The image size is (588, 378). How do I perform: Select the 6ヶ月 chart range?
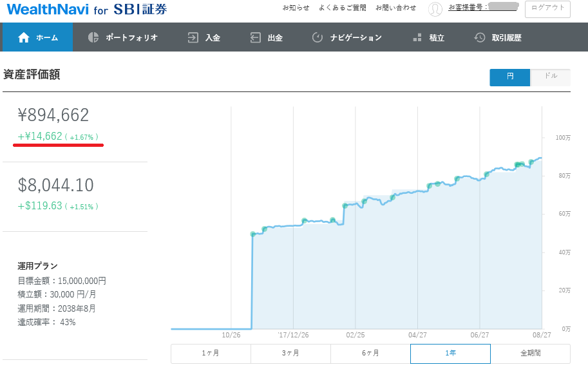pyautogui.click(x=370, y=354)
